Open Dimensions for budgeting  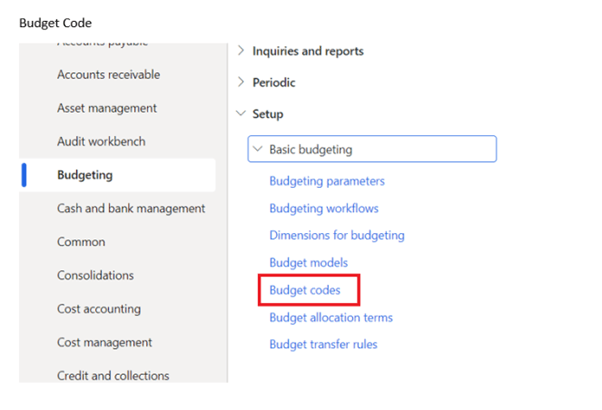click(x=336, y=236)
